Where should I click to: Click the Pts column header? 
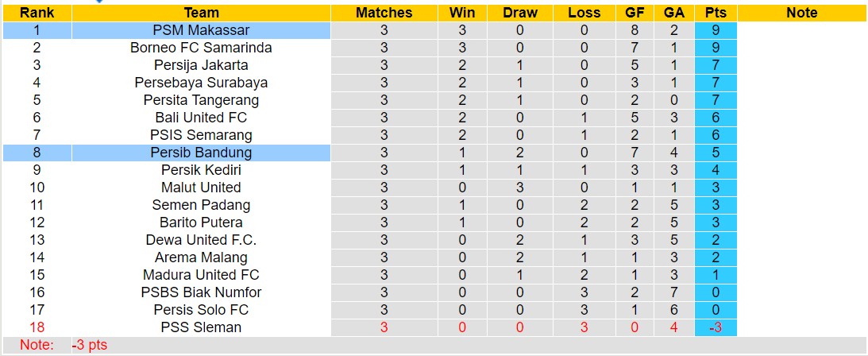click(716, 13)
